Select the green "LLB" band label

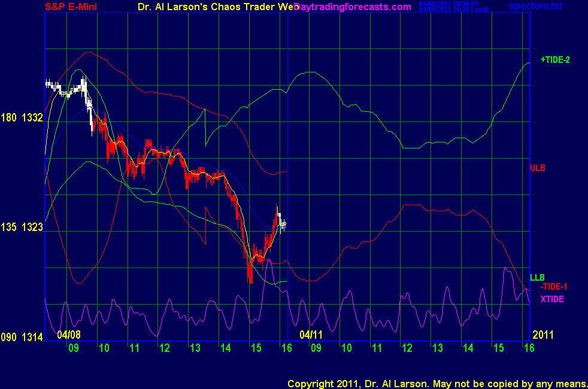(537, 278)
